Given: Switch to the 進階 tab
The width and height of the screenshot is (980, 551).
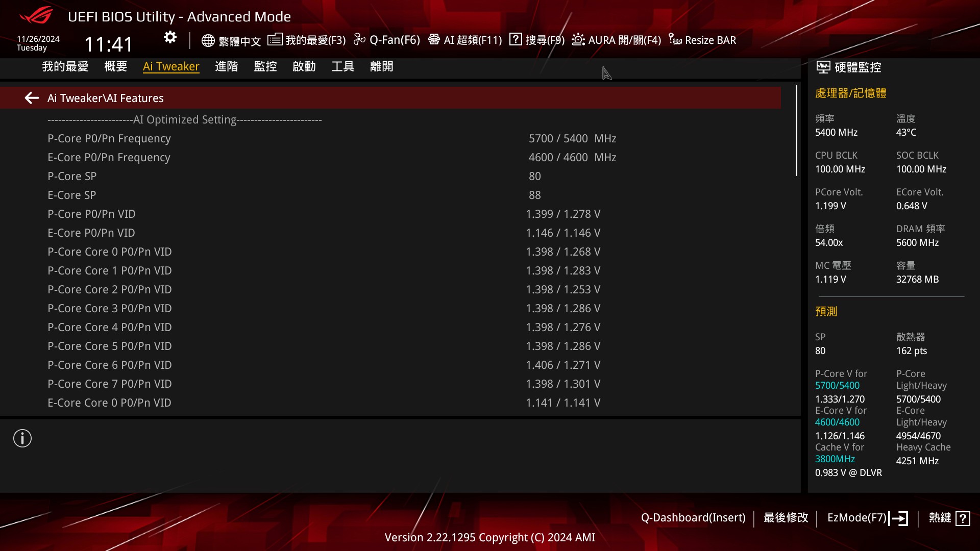Looking at the screenshot, I should point(227,66).
